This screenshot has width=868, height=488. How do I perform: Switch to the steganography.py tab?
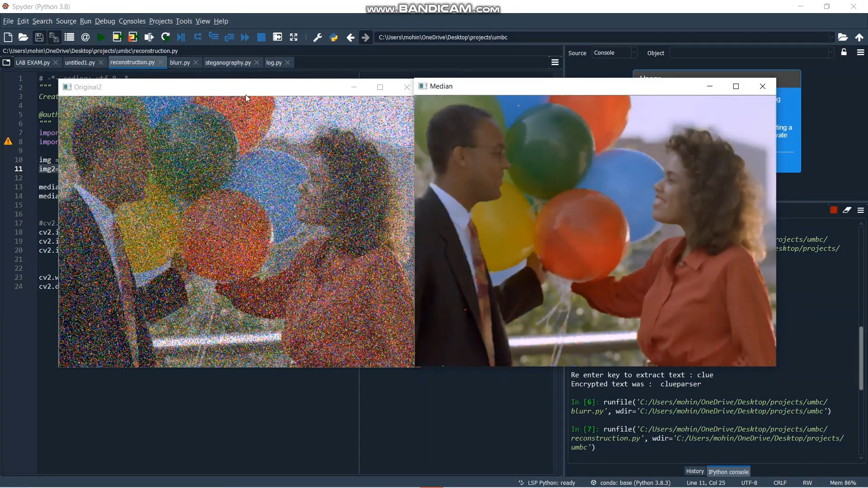click(x=228, y=63)
